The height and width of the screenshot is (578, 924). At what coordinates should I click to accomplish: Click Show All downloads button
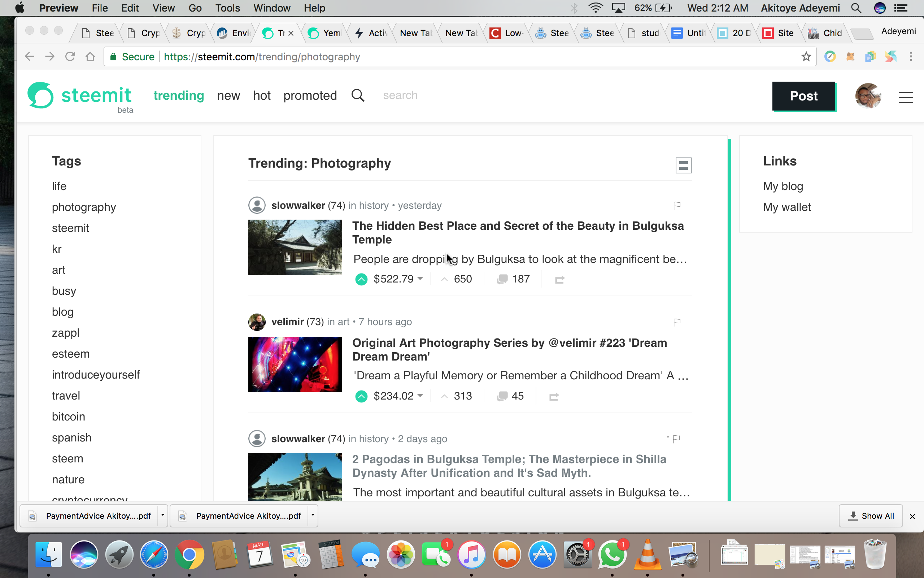click(x=871, y=516)
